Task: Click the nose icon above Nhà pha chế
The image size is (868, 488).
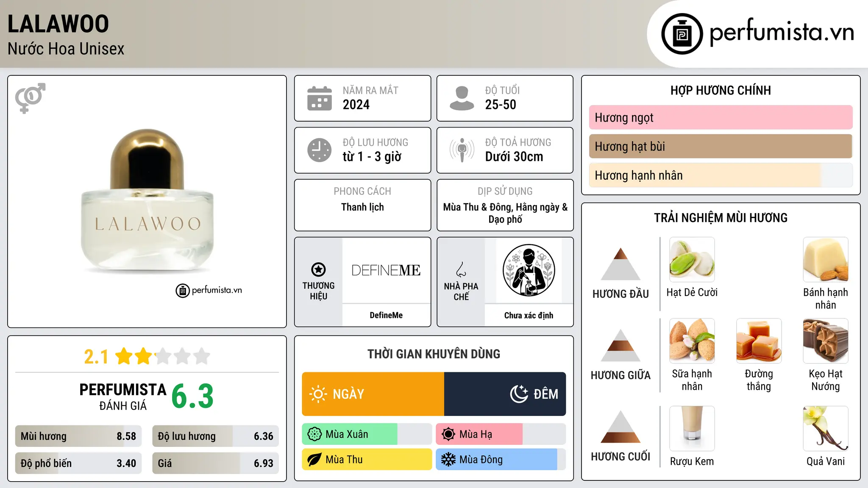Action: pos(461,269)
